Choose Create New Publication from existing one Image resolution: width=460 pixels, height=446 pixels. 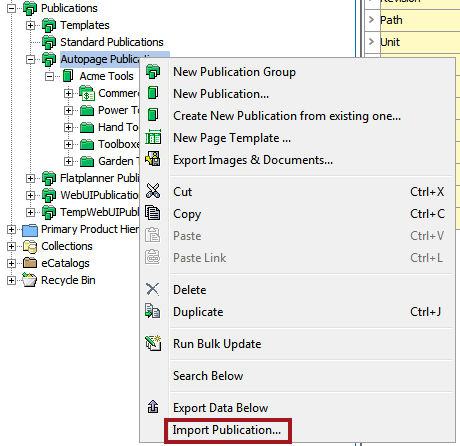pos(287,116)
